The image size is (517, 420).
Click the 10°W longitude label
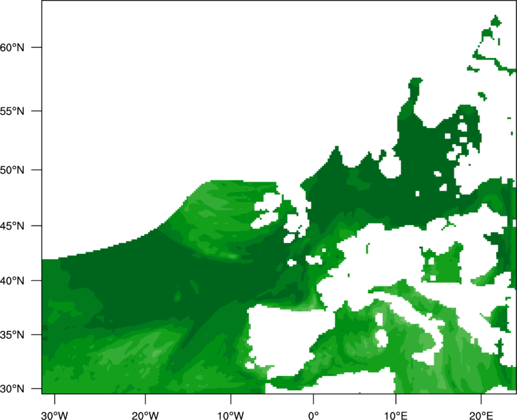click(x=231, y=415)
